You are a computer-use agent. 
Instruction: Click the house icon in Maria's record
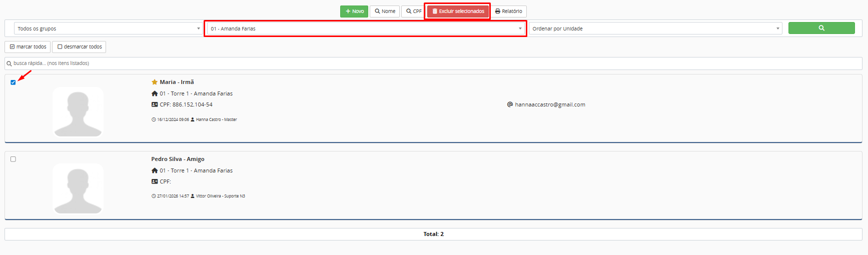(x=155, y=93)
